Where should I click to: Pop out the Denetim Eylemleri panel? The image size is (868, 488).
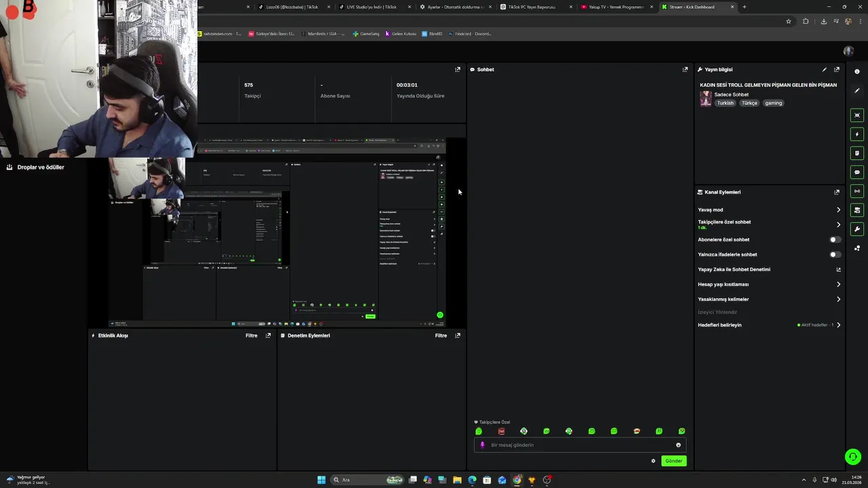[458, 335]
